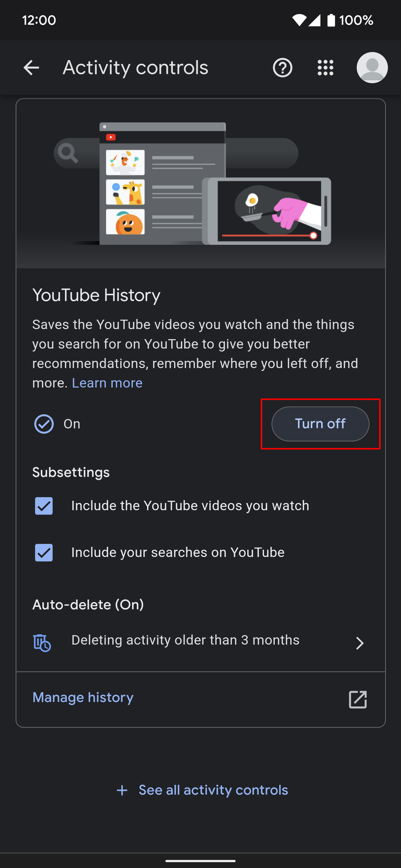Tap Deleting activity older than 3 months
This screenshot has width=401, height=868.
point(185,640)
